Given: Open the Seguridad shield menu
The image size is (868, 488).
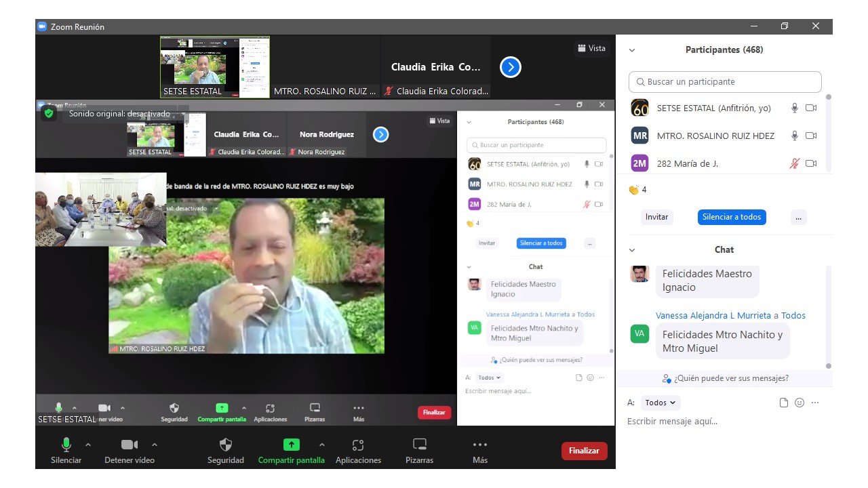Looking at the screenshot, I should (x=226, y=451).
